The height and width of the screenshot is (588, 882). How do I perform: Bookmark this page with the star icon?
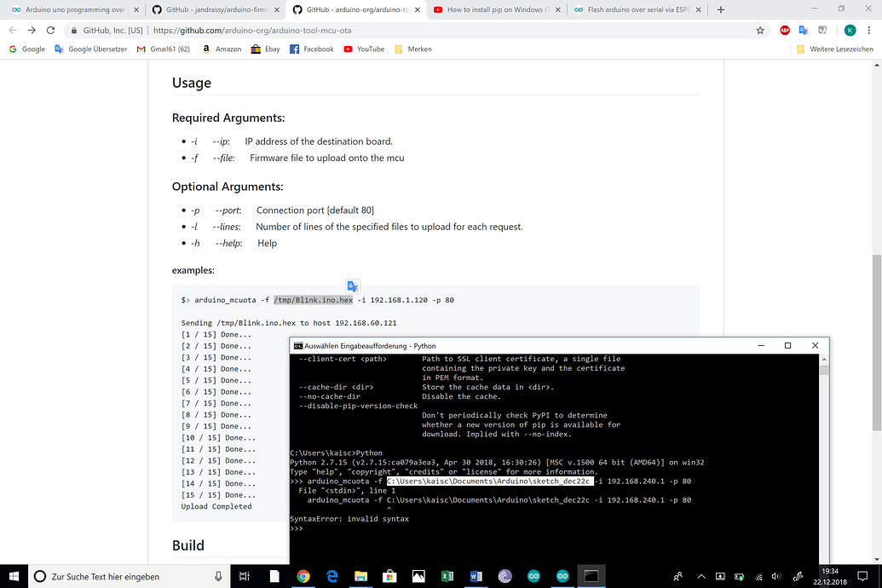[x=760, y=29]
